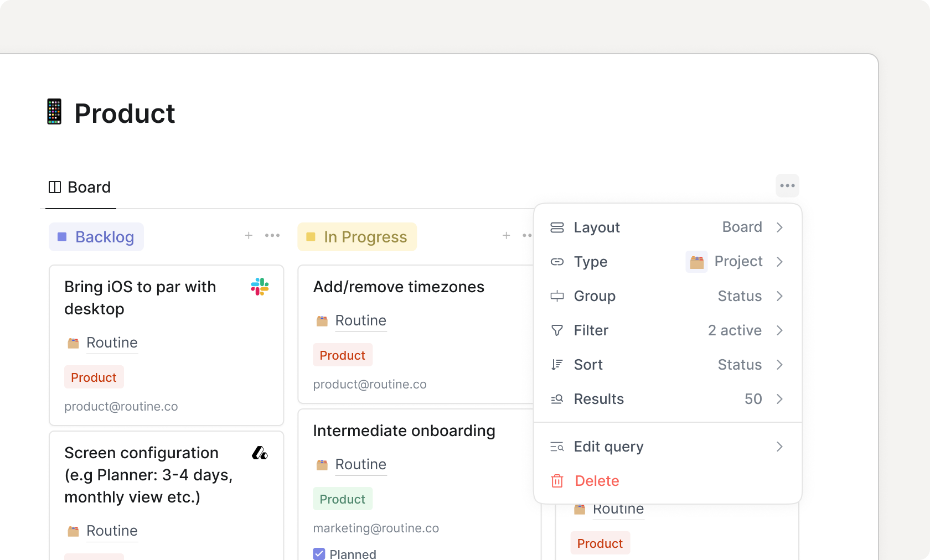Image resolution: width=930 pixels, height=560 pixels.
Task: Open the Backlog column more options
Action: pos(272,236)
